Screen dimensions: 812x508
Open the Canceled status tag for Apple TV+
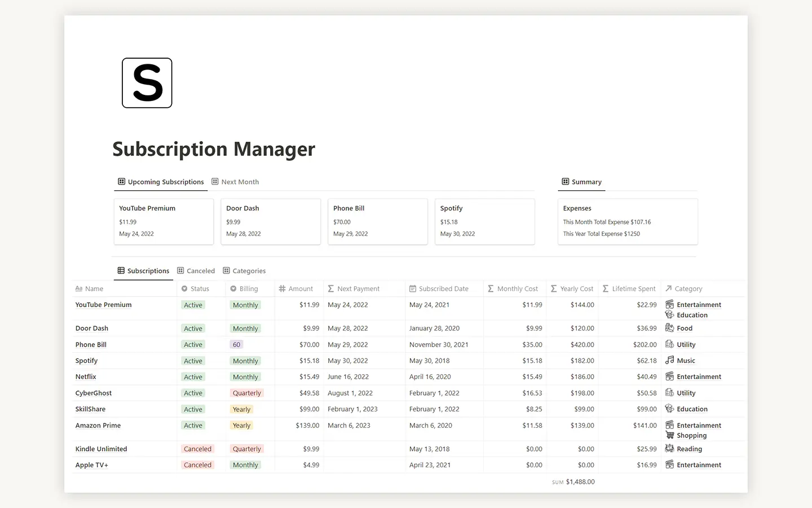197,465
